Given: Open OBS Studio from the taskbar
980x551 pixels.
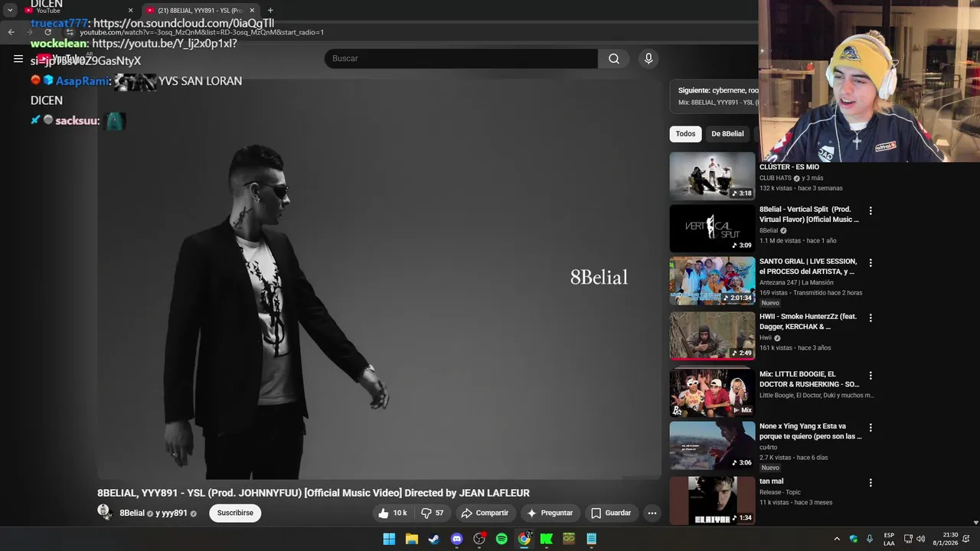Looking at the screenshot, I should [x=479, y=539].
